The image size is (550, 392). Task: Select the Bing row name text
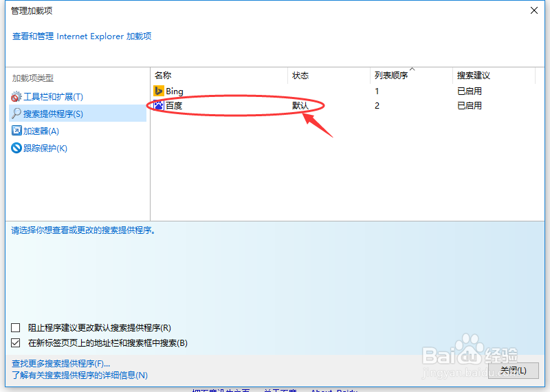(x=175, y=91)
